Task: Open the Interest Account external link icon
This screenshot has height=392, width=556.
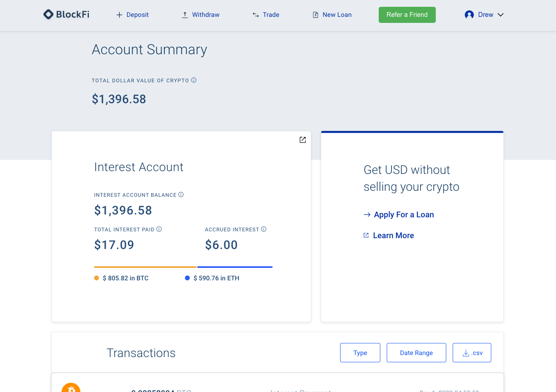Action: (303, 140)
